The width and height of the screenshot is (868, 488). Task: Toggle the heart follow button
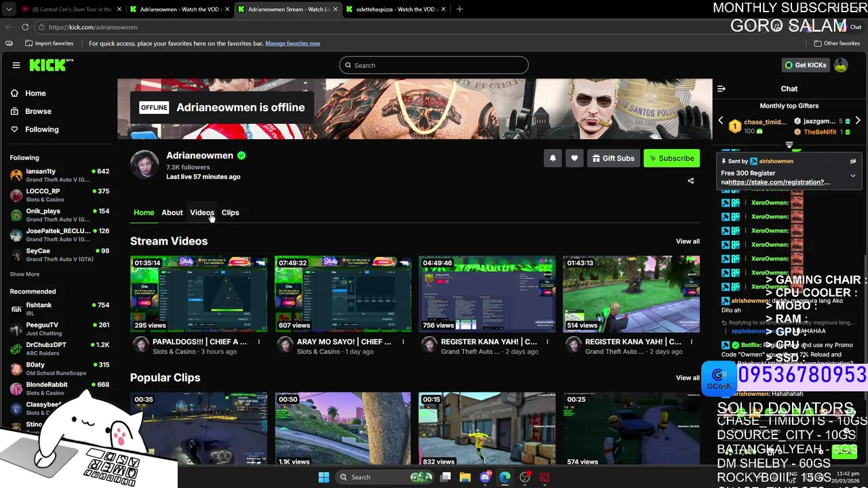pyautogui.click(x=574, y=158)
